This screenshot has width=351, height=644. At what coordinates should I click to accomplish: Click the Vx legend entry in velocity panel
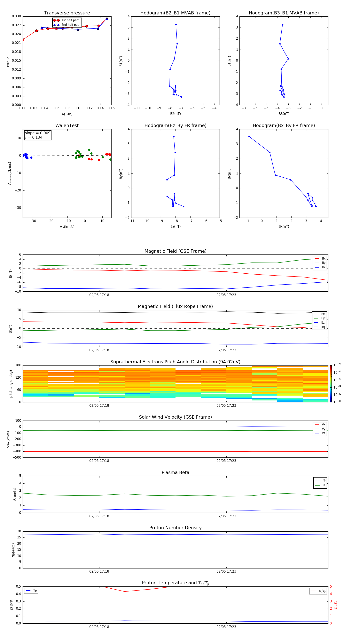tap(320, 424)
